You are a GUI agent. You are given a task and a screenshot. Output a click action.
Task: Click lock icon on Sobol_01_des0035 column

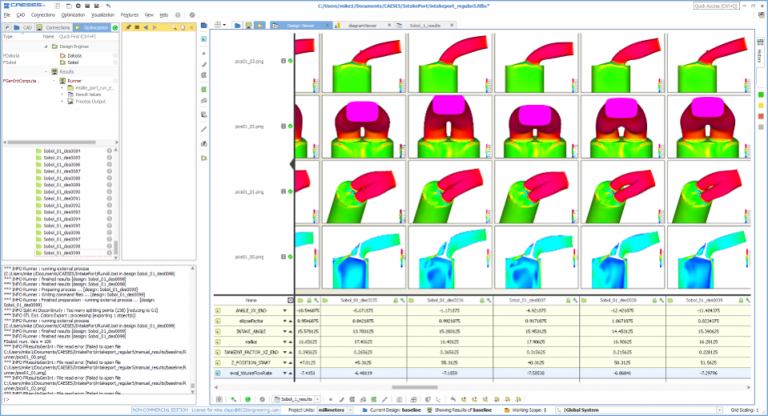click(396, 300)
